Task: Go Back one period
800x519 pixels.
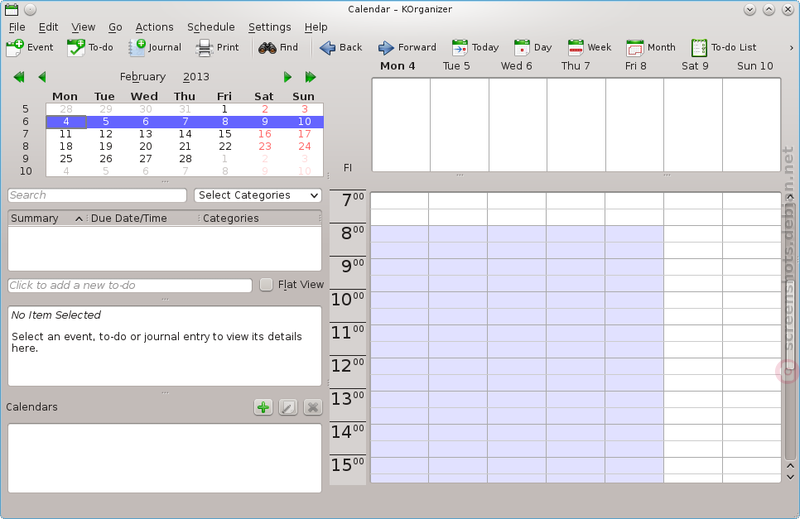Action: (x=341, y=47)
